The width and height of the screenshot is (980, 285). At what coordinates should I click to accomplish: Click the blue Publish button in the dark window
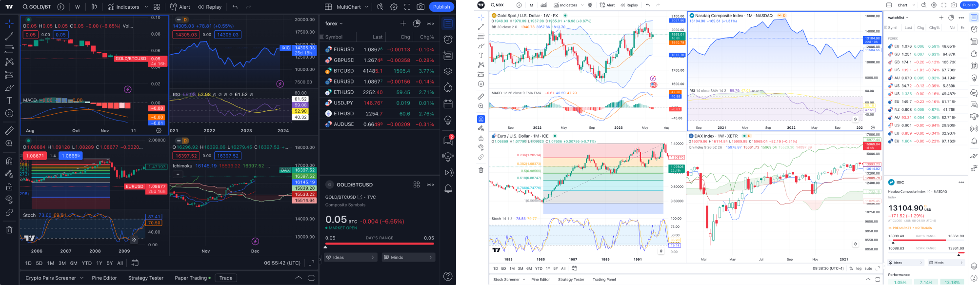coord(441,7)
